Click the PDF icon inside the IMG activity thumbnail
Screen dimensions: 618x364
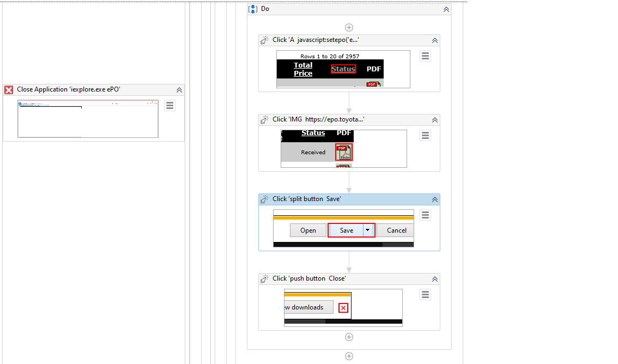point(343,152)
